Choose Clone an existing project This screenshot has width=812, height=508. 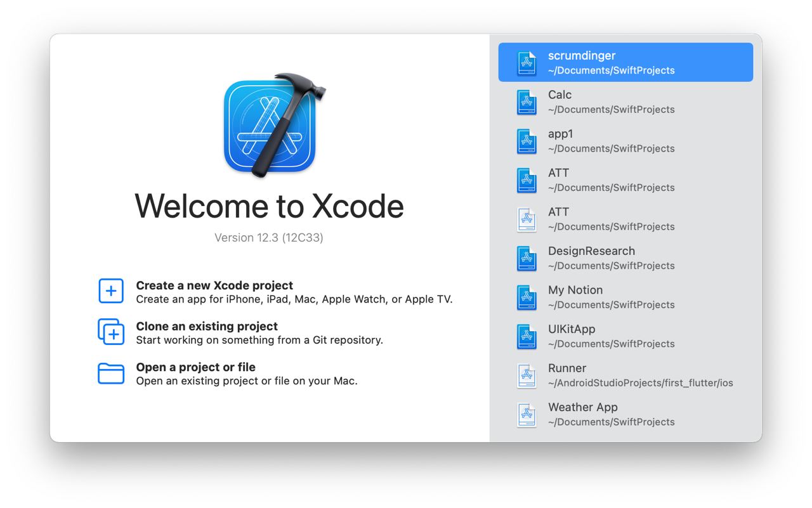coord(207,326)
